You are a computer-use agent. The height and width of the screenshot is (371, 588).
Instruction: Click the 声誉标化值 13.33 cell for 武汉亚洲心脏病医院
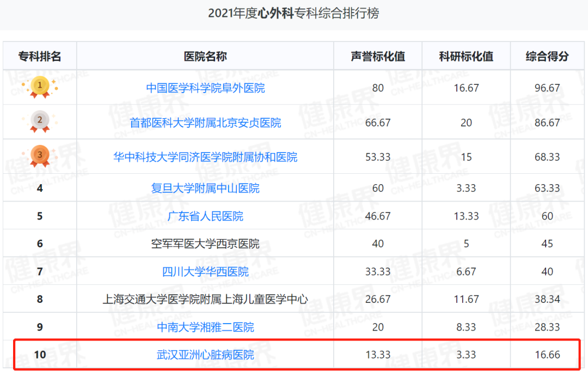[378, 355]
